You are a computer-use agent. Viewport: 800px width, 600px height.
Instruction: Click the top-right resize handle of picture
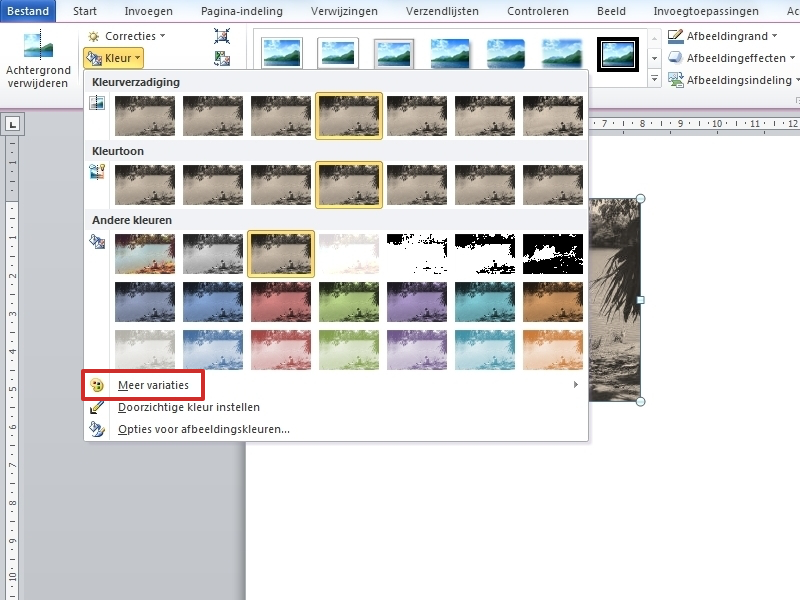[x=641, y=198]
